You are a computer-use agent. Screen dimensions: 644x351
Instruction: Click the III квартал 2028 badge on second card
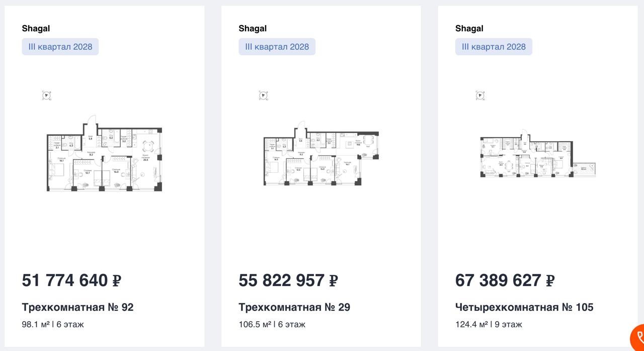(x=277, y=47)
